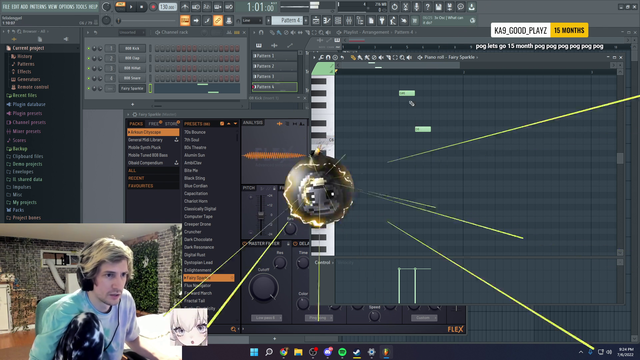640x360 pixels.
Task: Click the red Record button
Action: [x=153, y=7]
